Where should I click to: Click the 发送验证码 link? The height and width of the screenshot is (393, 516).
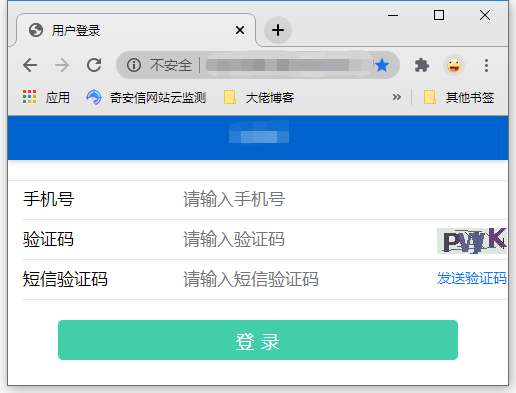coord(472,278)
